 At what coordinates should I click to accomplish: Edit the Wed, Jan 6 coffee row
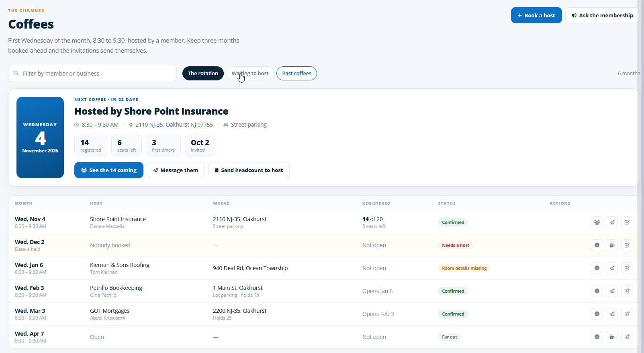(627, 268)
